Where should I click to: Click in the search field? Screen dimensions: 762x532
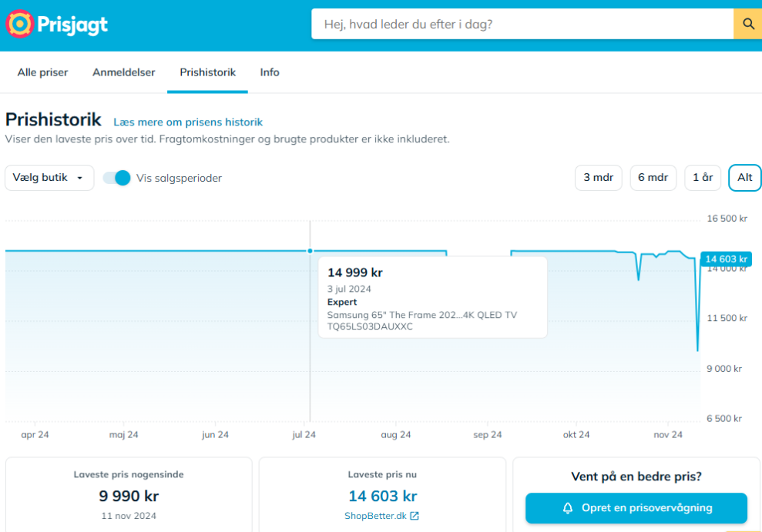tap(522, 24)
